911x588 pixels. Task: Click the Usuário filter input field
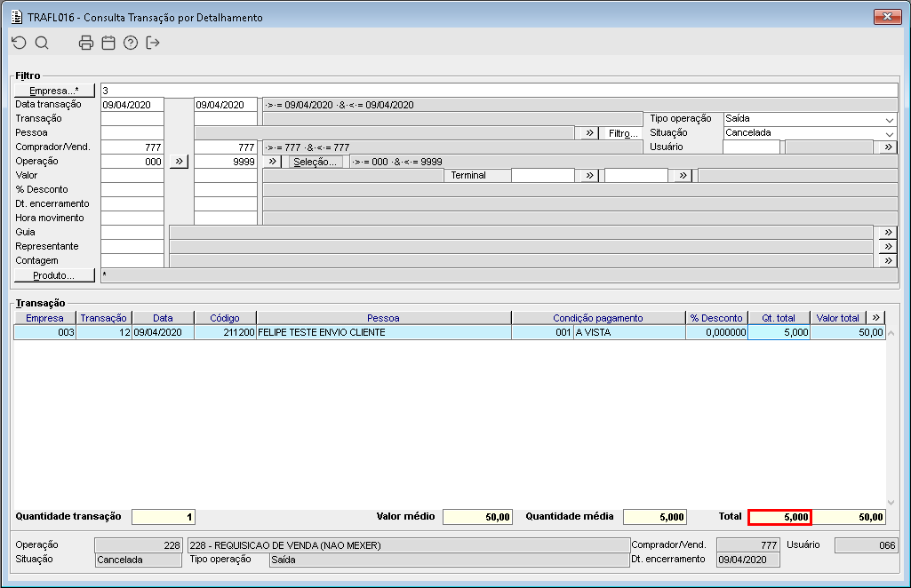point(751,147)
